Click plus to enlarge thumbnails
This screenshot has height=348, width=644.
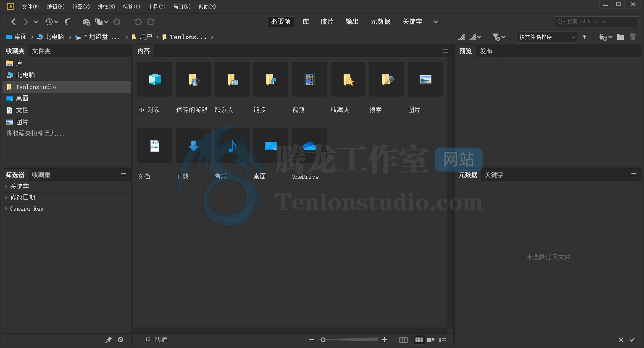click(384, 340)
